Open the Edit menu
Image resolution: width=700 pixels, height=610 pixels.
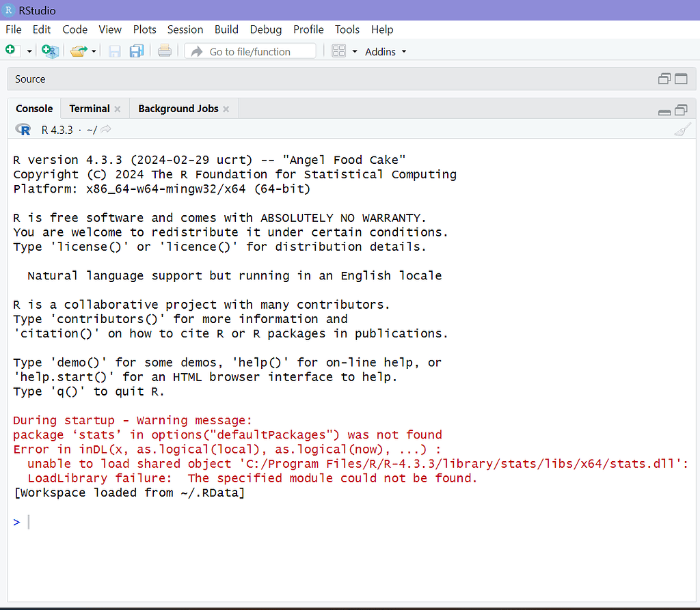click(x=42, y=29)
